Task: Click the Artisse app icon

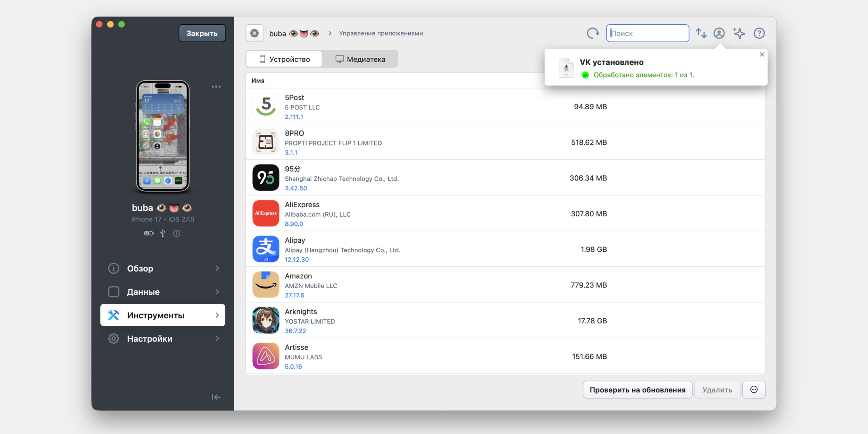Action: click(266, 356)
